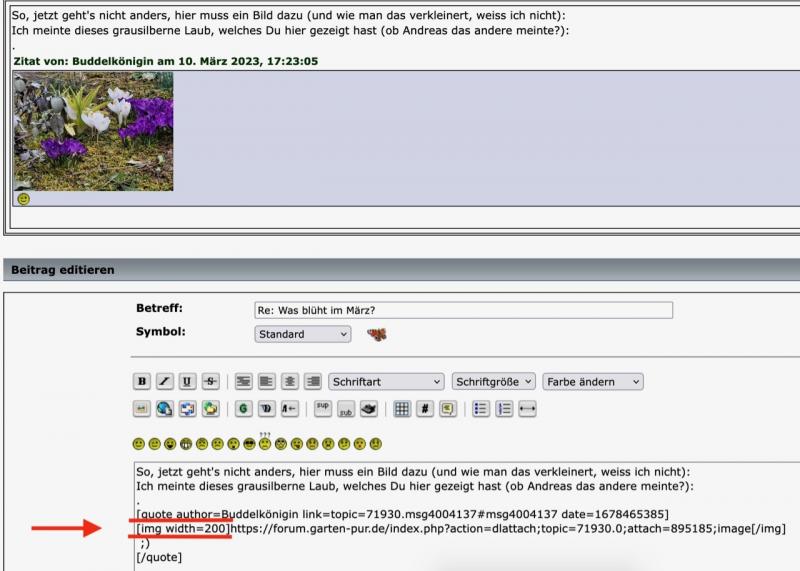The image size is (800, 571).
Task: Insert subscript tag
Action: tap(346, 408)
